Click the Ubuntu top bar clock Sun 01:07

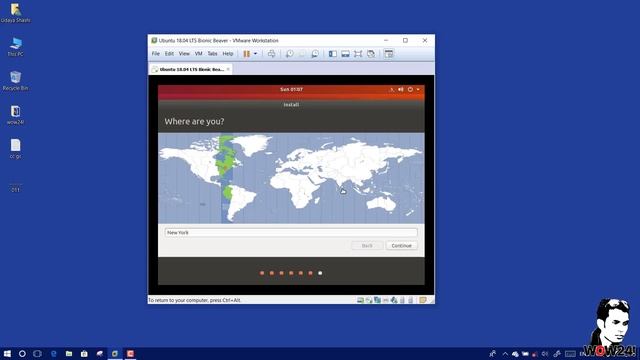click(291, 89)
